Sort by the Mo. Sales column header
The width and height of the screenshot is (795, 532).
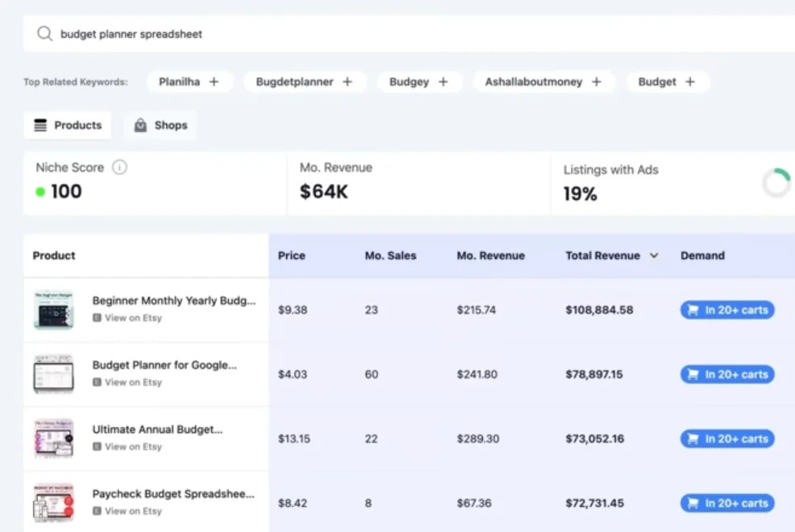(390, 256)
